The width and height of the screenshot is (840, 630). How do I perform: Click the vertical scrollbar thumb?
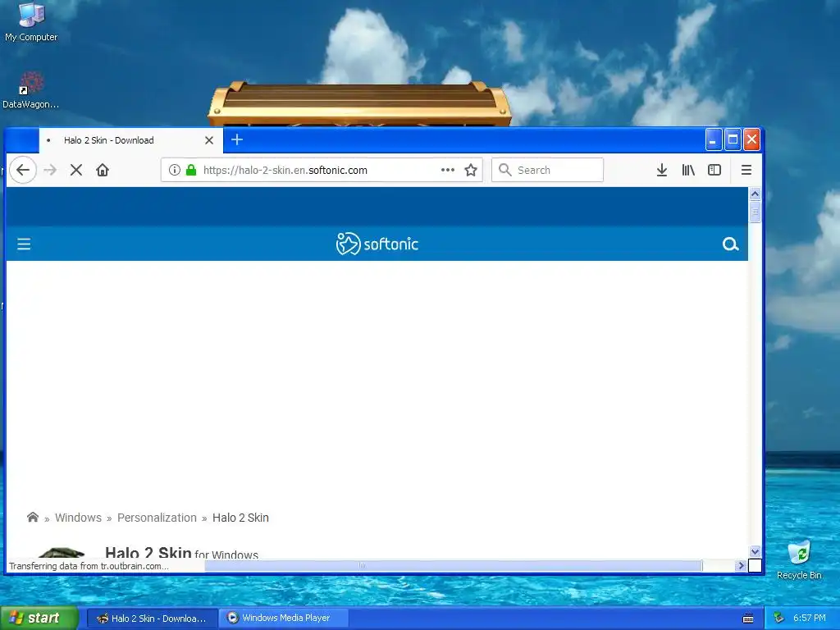755,211
